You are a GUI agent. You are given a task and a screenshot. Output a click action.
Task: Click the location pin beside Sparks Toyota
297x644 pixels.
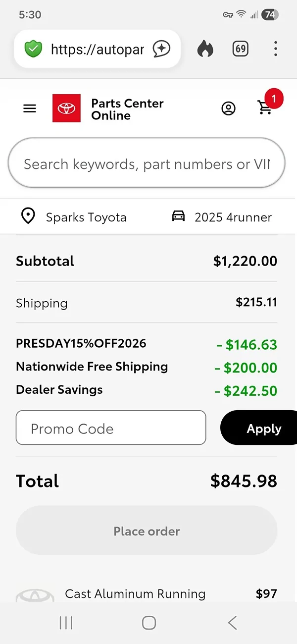[x=28, y=216]
